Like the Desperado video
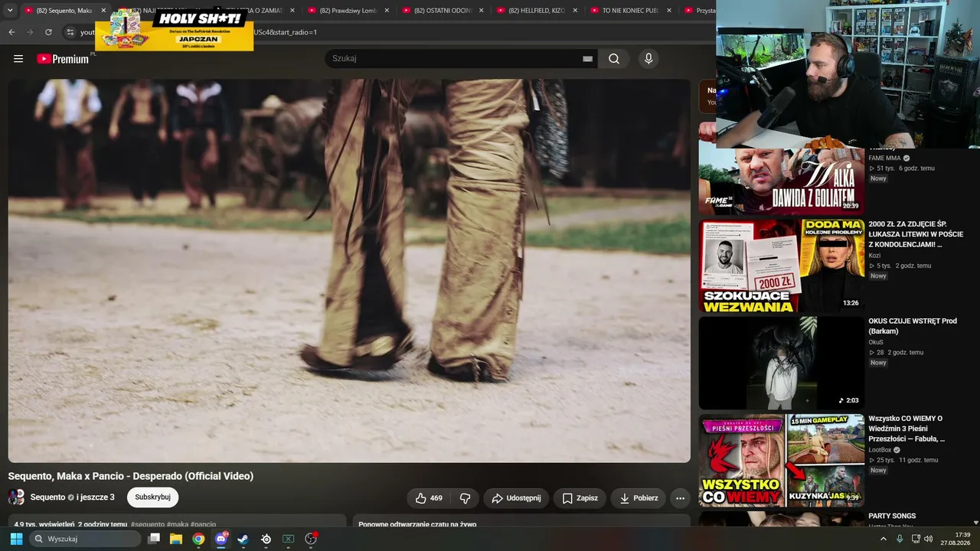 pos(429,498)
